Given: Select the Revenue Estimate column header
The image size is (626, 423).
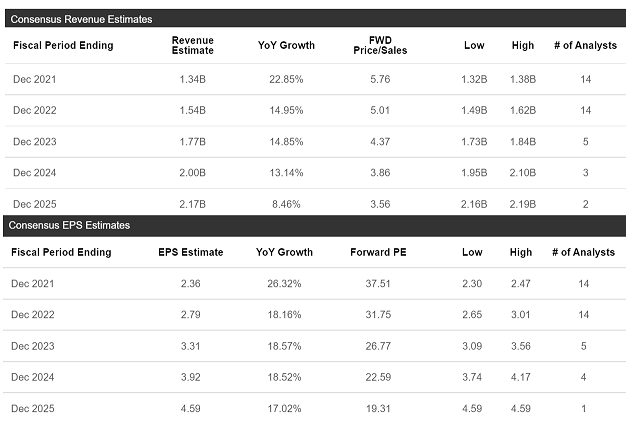Looking at the screenshot, I should coord(193,45).
